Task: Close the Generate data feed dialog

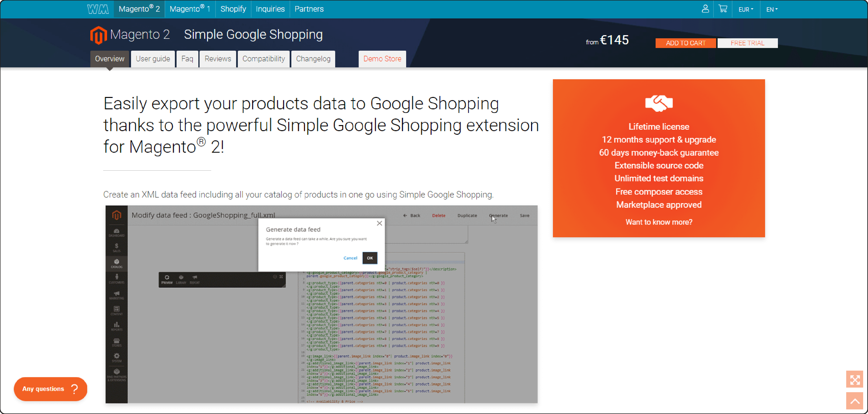Action: click(379, 223)
